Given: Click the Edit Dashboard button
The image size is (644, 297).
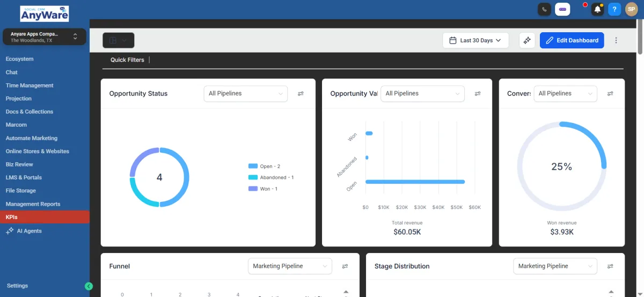Looking at the screenshot, I should tap(572, 40).
